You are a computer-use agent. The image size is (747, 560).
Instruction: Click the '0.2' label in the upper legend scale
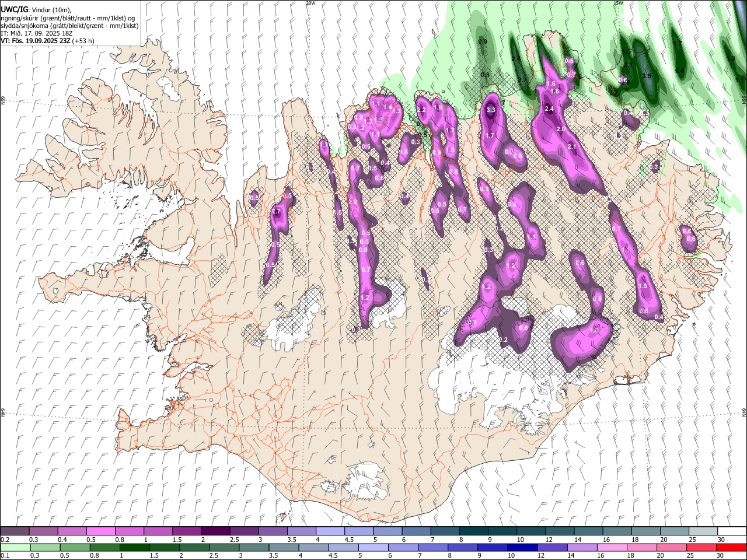pos(4,540)
